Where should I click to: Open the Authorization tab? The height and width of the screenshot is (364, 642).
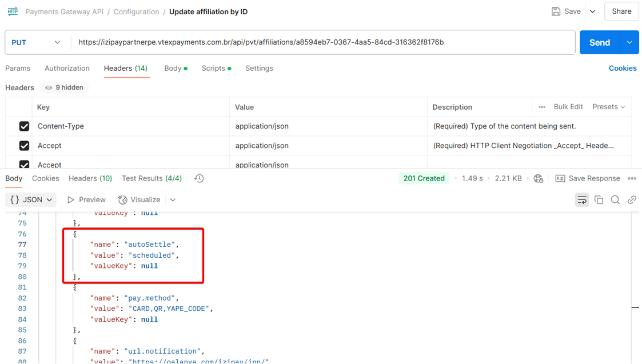click(x=67, y=69)
